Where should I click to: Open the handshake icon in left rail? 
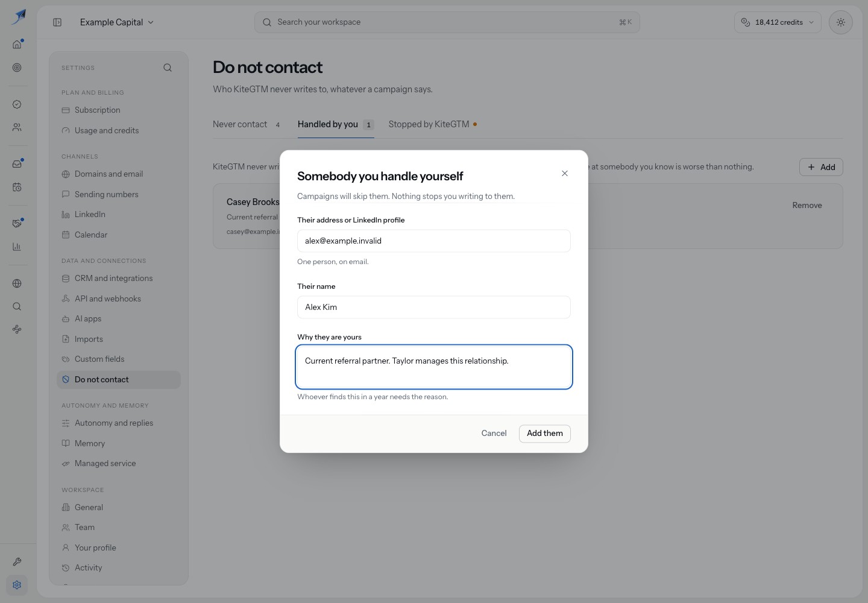pyautogui.click(x=17, y=223)
